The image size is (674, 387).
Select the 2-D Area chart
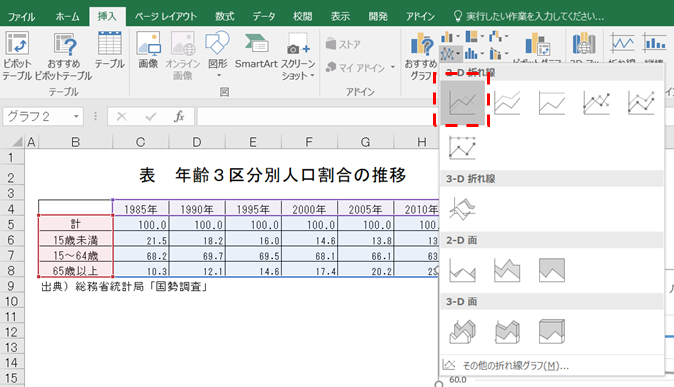point(462,270)
